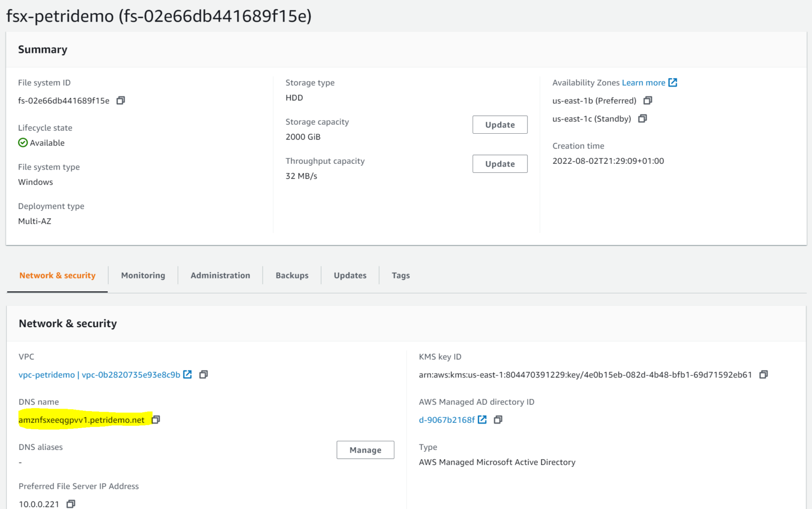Copy the us-east-1c Standby availability zone

coord(642,118)
